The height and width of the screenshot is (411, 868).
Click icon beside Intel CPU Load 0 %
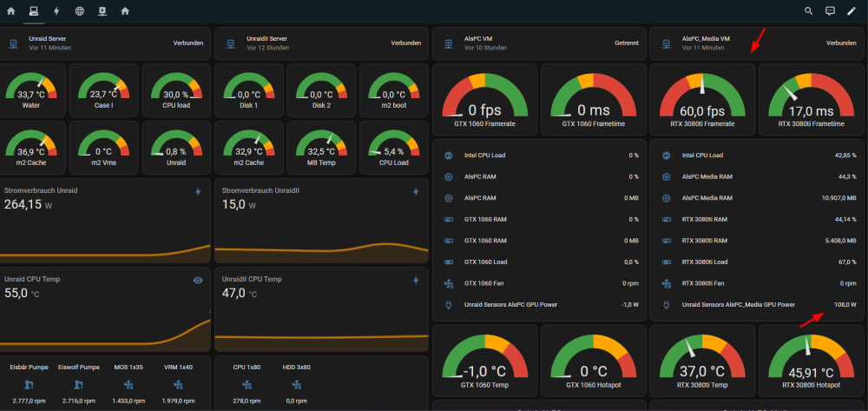(449, 156)
